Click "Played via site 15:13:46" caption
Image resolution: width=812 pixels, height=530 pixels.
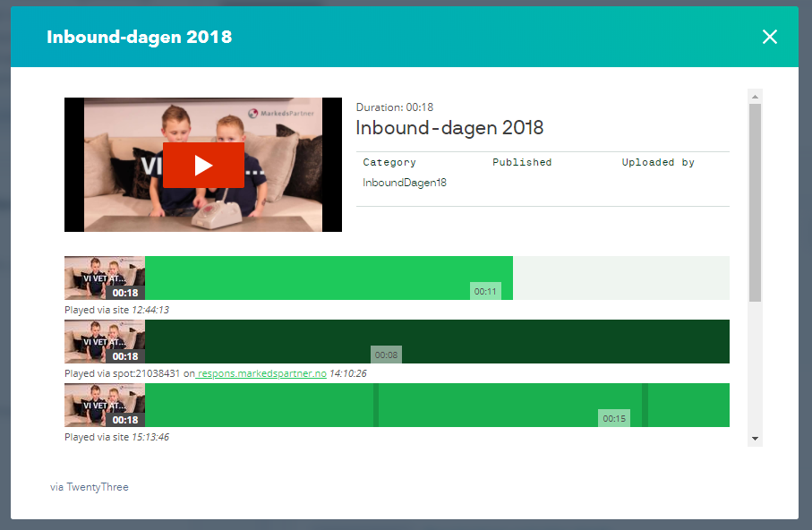[x=116, y=437]
